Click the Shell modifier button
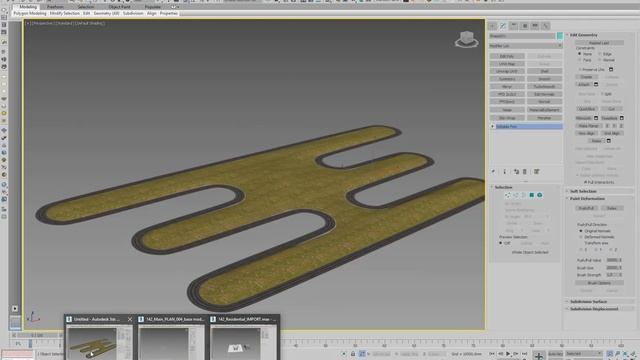 pyautogui.click(x=544, y=71)
